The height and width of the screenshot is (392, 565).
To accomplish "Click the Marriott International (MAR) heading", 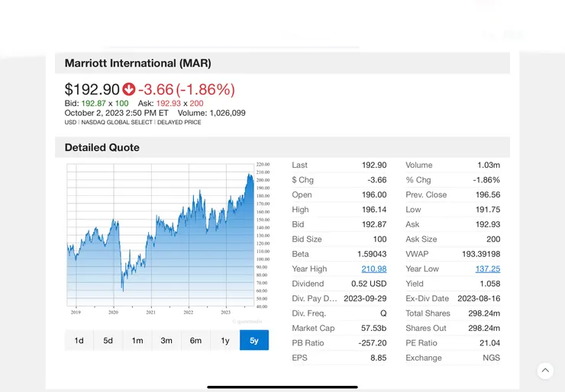I will (x=138, y=63).
